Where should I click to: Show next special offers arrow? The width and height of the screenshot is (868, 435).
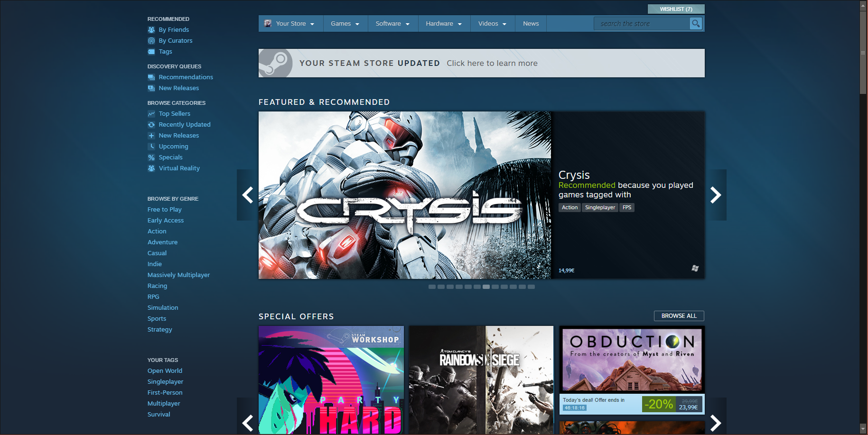(x=716, y=422)
